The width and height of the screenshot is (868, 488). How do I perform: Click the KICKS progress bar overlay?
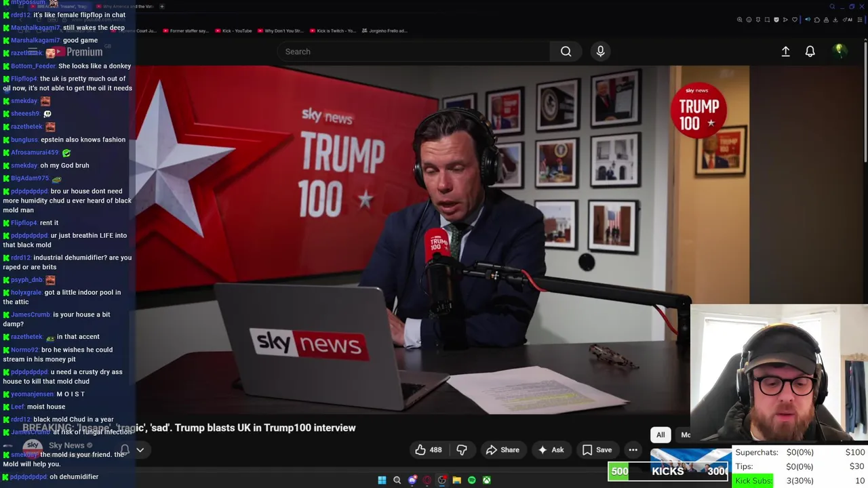click(x=669, y=471)
